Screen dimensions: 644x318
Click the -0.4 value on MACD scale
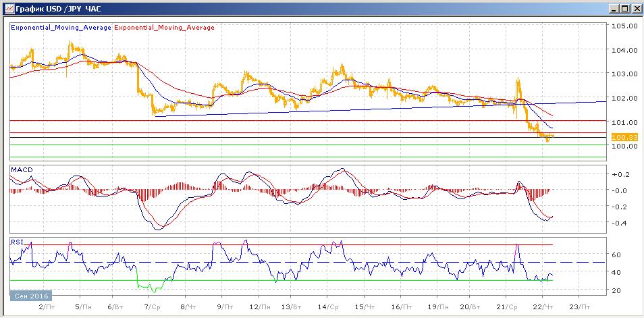pos(620,223)
